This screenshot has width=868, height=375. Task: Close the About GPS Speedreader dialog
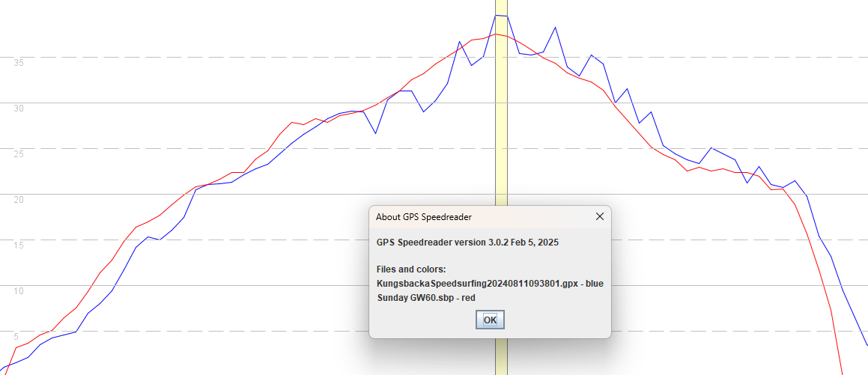(x=599, y=217)
